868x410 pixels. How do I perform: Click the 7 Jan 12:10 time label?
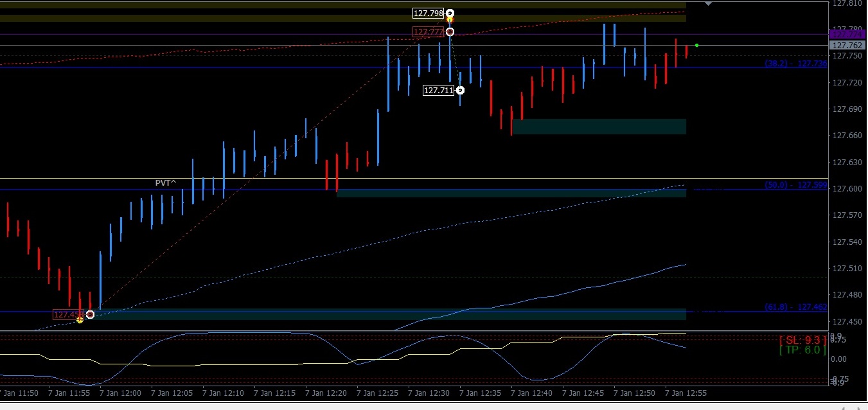pyautogui.click(x=223, y=392)
